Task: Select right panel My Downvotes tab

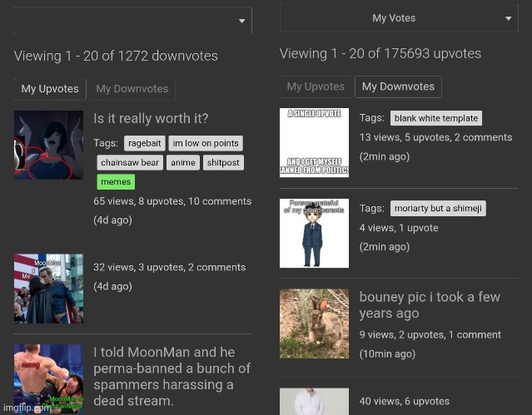Action: (398, 86)
